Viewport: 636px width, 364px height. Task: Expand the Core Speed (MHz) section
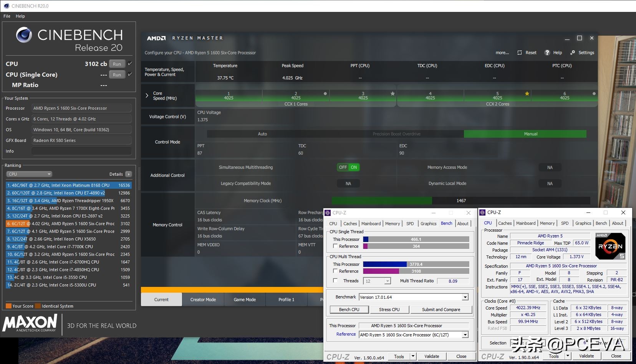point(147,96)
